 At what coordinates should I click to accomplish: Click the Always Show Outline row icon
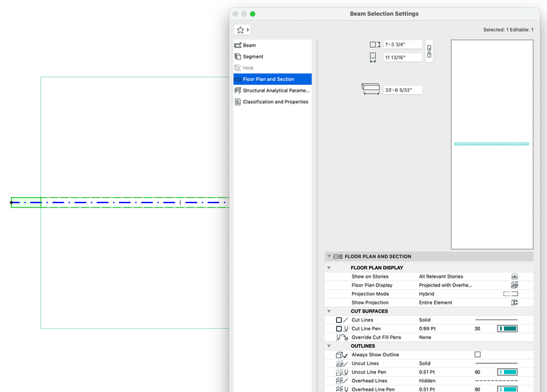342,354
